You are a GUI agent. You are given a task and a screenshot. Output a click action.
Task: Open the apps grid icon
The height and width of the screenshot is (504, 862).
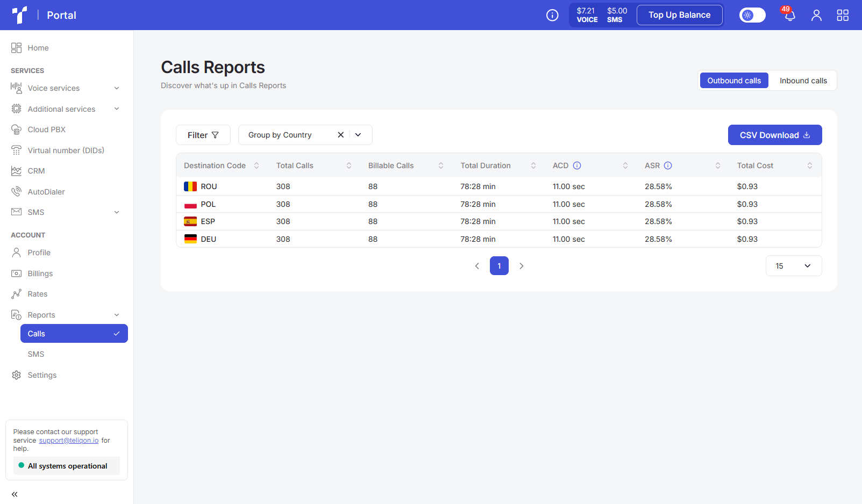point(843,15)
